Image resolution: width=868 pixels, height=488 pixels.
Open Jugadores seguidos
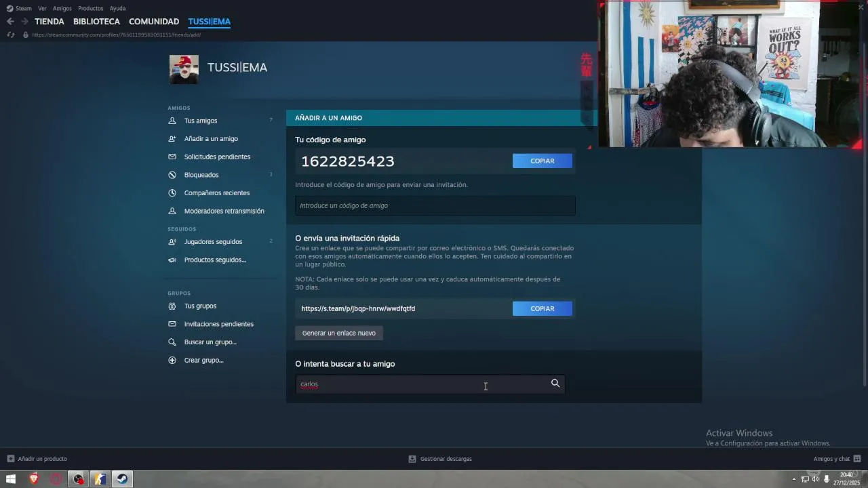click(213, 242)
